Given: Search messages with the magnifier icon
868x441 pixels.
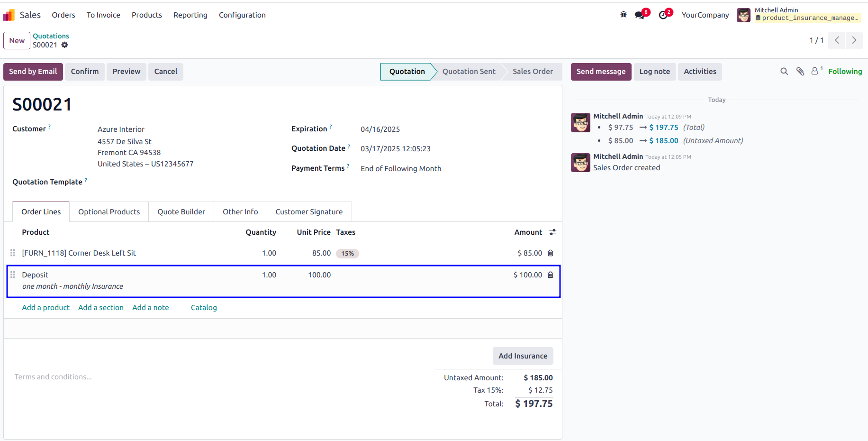Looking at the screenshot, I should point(784,72).
